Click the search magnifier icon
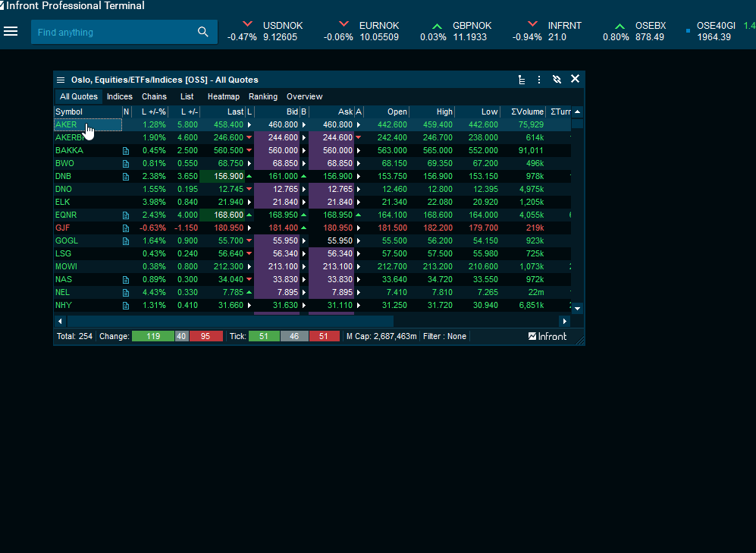This screenshot has width=756, height=553. [202, 32]
